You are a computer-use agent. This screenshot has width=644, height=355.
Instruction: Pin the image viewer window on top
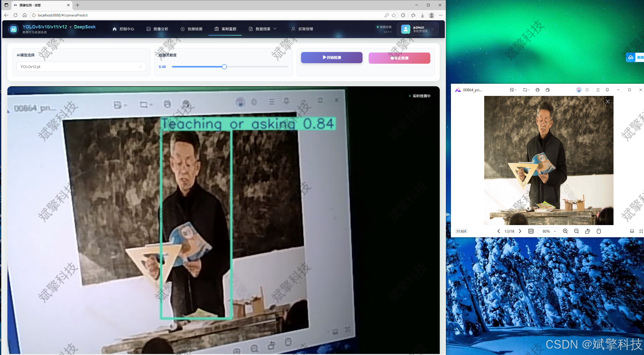(x=607, y=90)
